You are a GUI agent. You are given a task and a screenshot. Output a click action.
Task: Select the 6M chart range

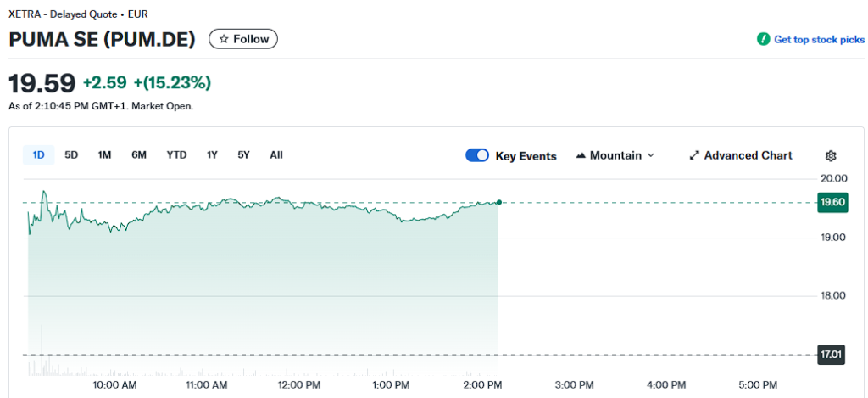click(x=139, y=154)
